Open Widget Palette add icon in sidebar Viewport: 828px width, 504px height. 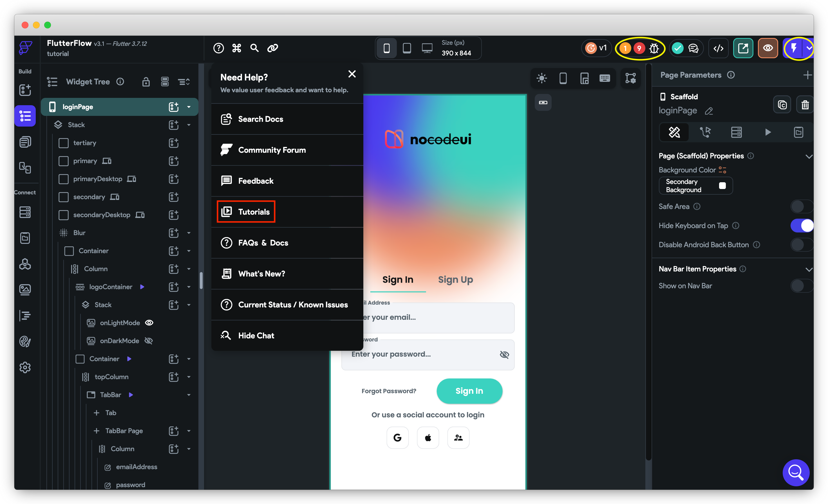click(25, 90)
